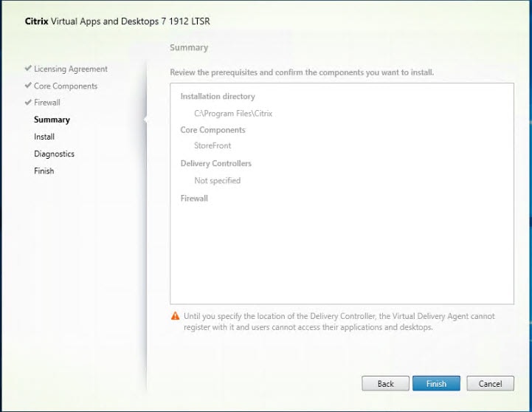
Task: Click the checkmark beside Licensing Agreement
Action: point(28,68)
